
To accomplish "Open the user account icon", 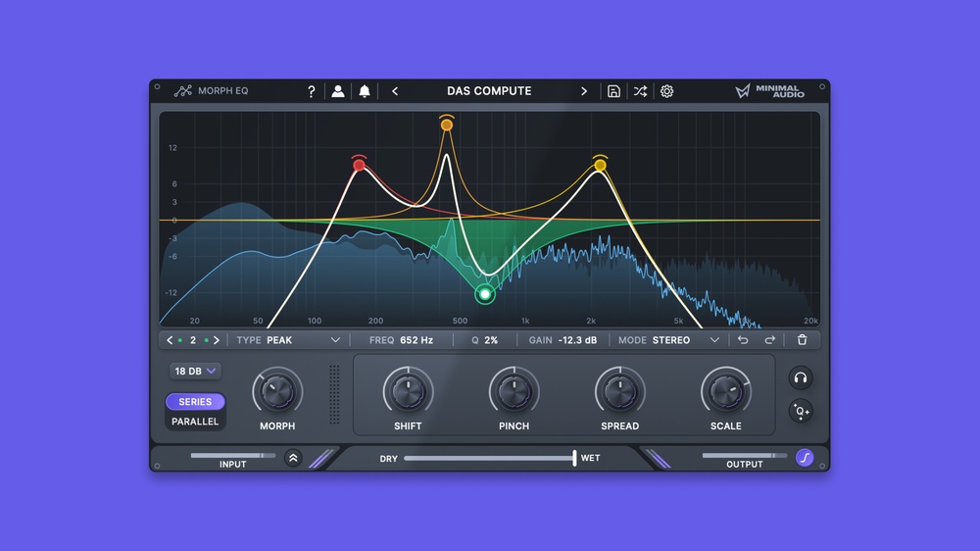I will pyautogui.click(x=337, y=91).
